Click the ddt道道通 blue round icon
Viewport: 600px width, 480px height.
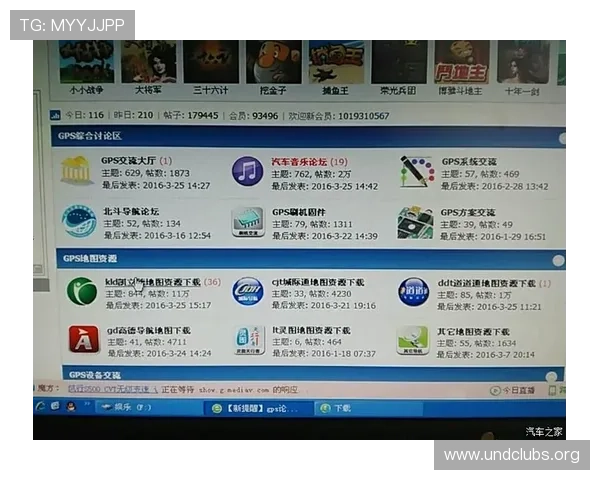pos(413,293)
